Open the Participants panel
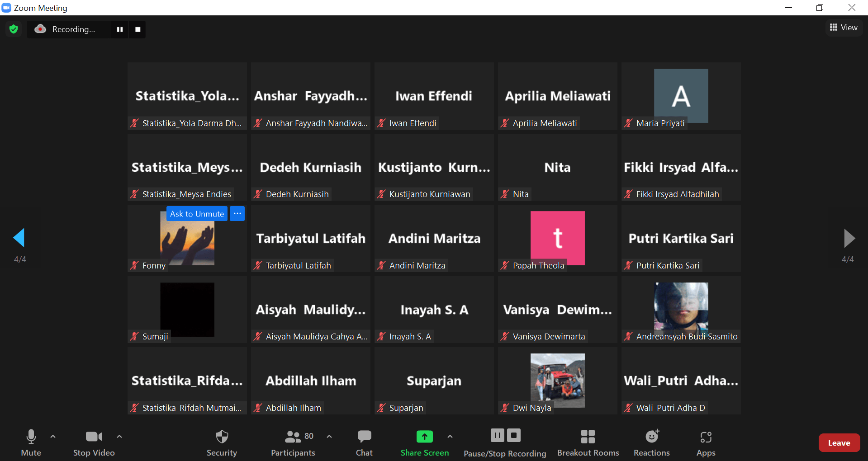The height and width of the screenshot is (461, 868). click(x=293, y=442)
